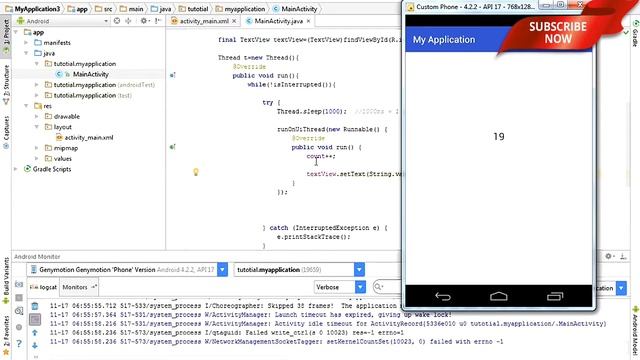
Task: Expand the values folder
Action: (x=37, y=158)
